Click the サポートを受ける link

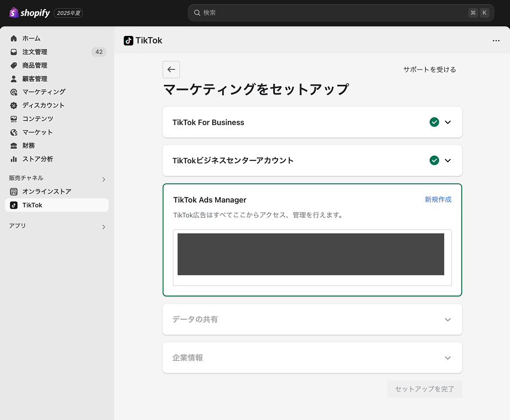tap(429, 69)
